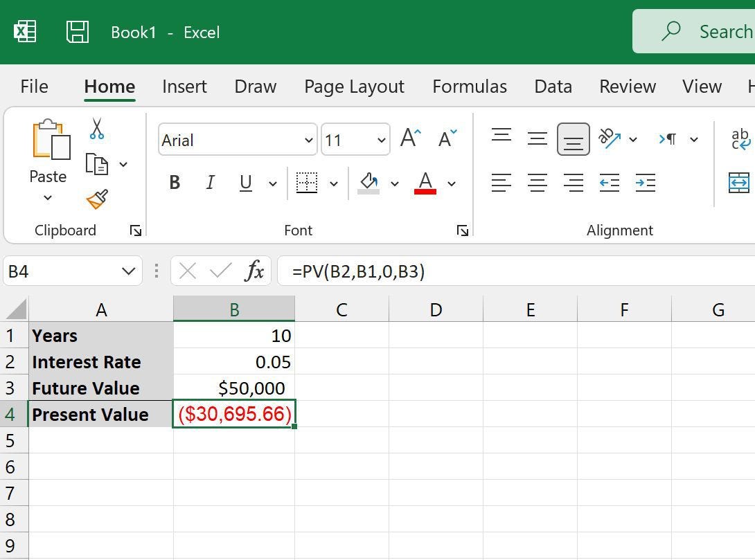This screenshot has width=755, height=560.
Task: Toggle underline formatting
Action: (x=245, y=183)
